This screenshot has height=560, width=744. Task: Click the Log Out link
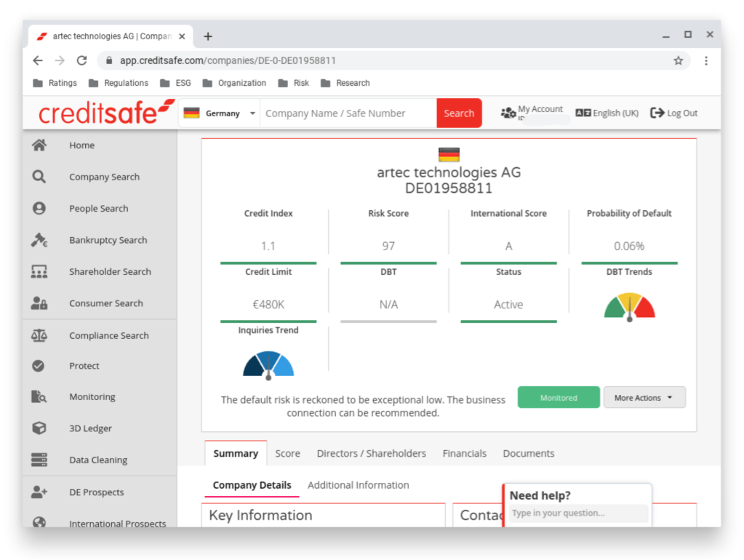click(673, 113)
